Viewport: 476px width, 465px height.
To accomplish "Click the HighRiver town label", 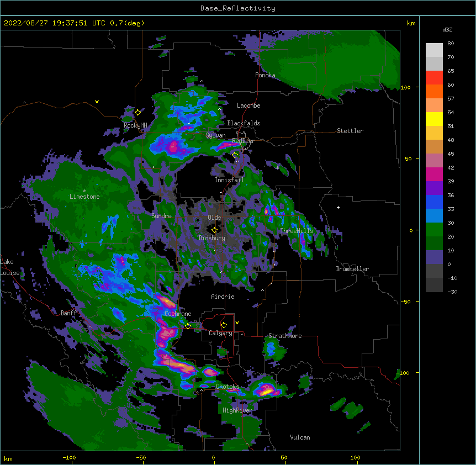I will pyautogui.click(x=237, y=410).
